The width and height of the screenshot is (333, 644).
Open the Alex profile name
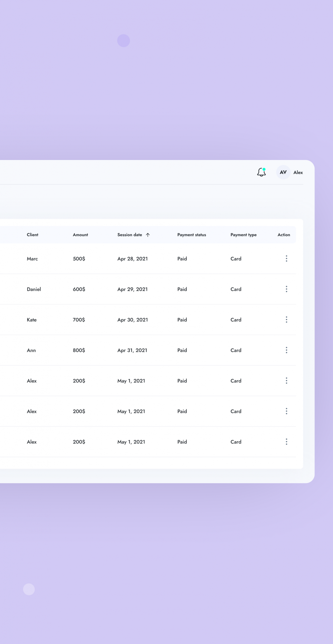298,172
